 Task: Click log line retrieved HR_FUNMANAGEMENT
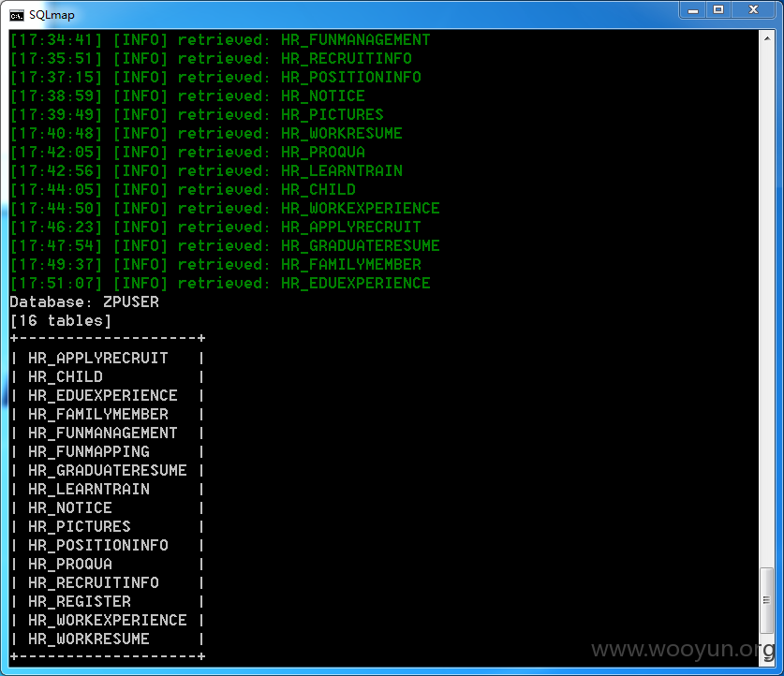click(220, 40)
